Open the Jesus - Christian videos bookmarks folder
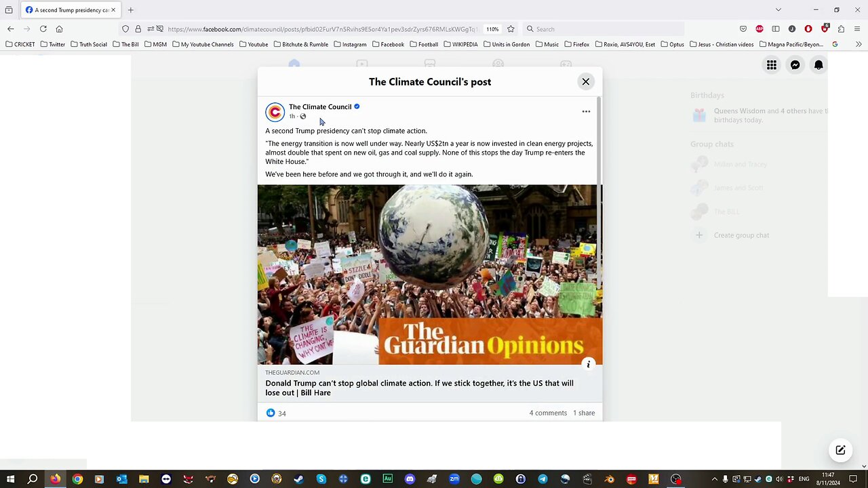This screenshot has width=868, height=488. tap(722, 45)
